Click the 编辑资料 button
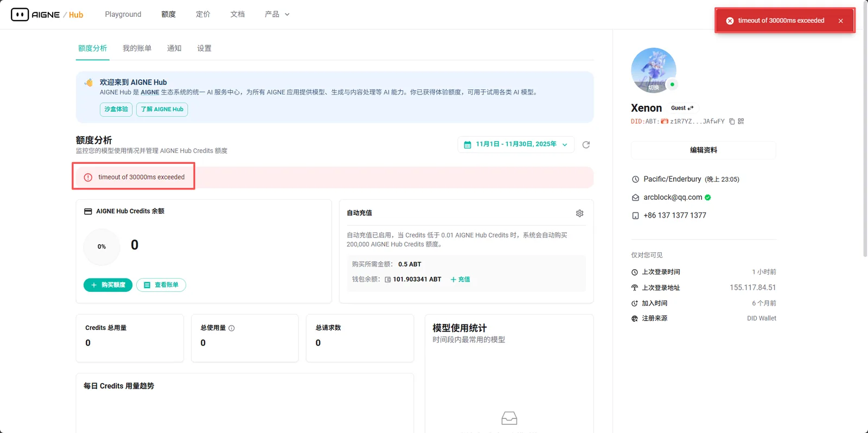Viewport: 868px width, 433px height. pyautogui.click(x=704, y=150)
